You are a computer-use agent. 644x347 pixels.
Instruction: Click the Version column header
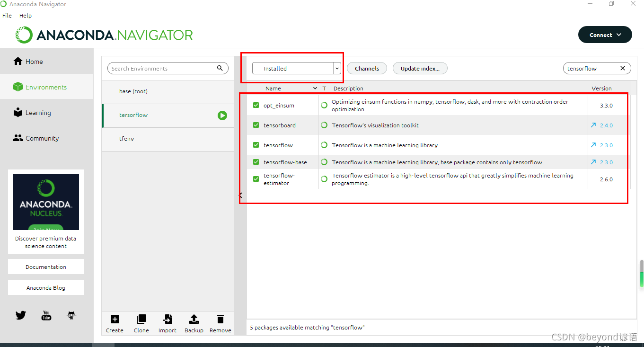601,89
